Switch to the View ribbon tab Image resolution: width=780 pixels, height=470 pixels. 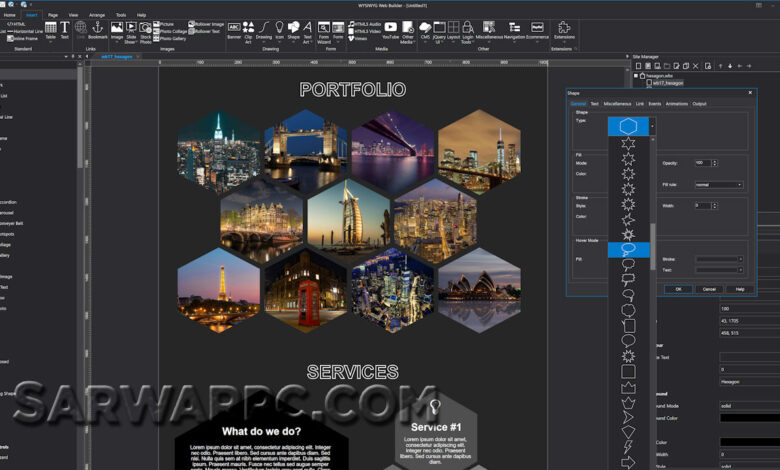point(73,15)
